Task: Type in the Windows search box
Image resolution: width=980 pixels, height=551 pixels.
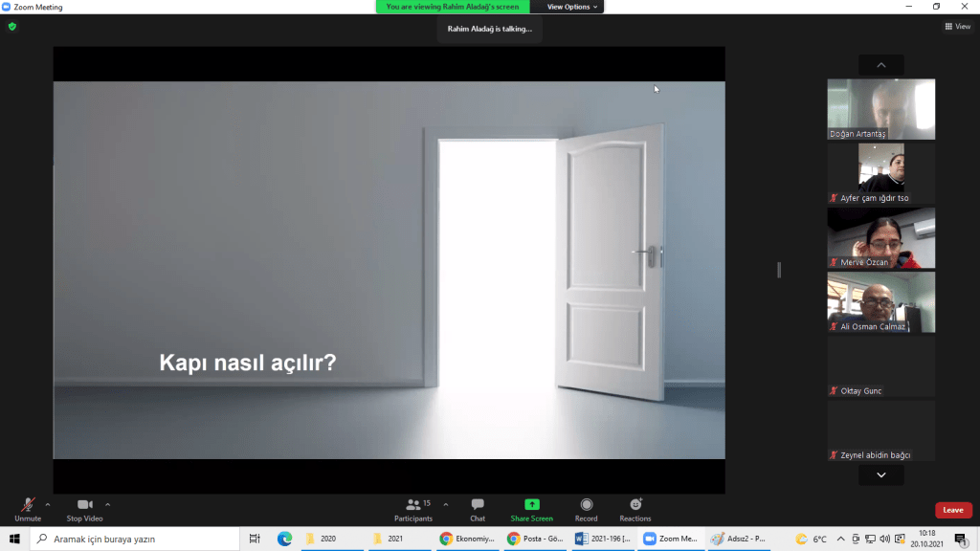Action: [134, 539]
